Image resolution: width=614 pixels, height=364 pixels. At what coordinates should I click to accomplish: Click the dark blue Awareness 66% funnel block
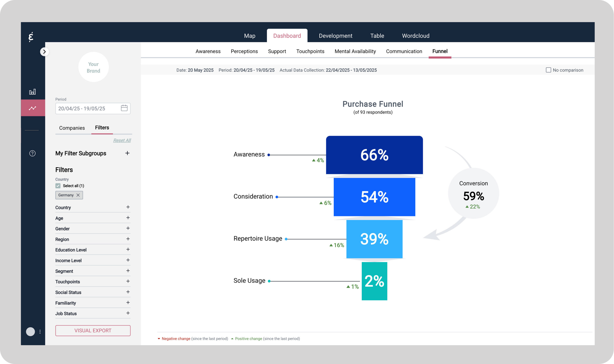[x=374, y=155]
